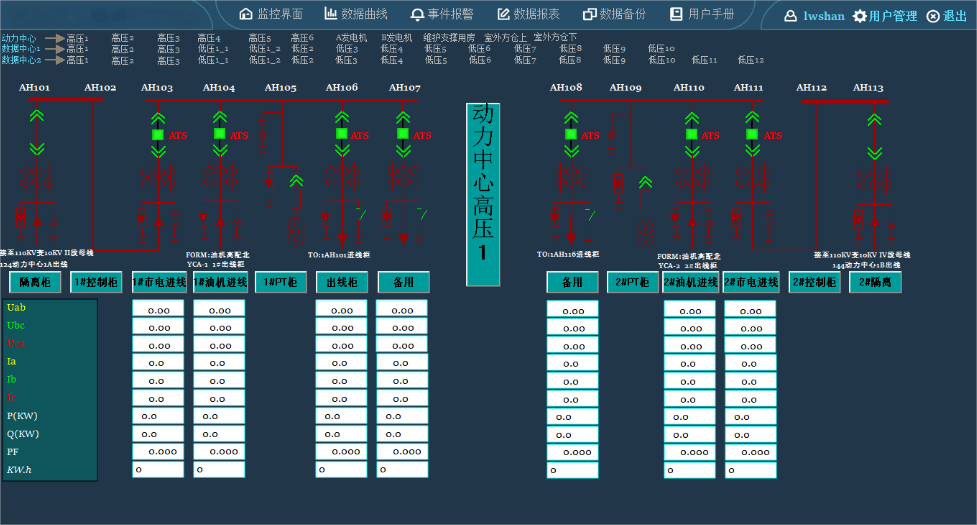The height and width of the screenshot is (525, 977).
Task: Select the 1#市电进线 cabinet button
Action: [159, 282]
